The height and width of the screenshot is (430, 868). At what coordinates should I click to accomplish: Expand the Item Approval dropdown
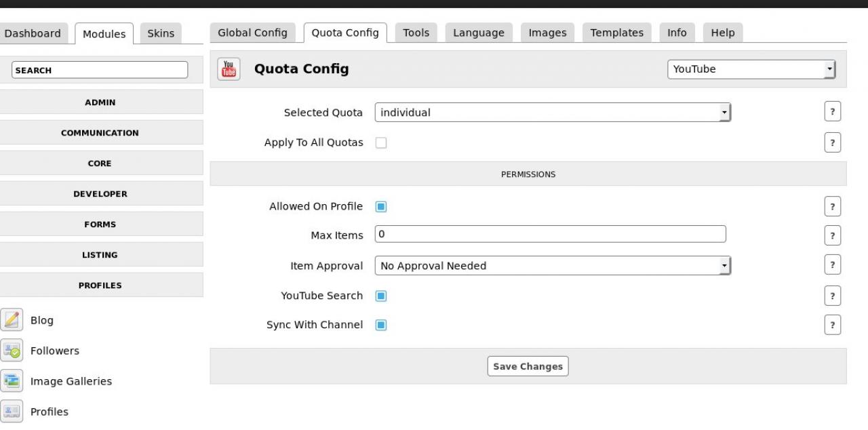(x=552, y=266)
